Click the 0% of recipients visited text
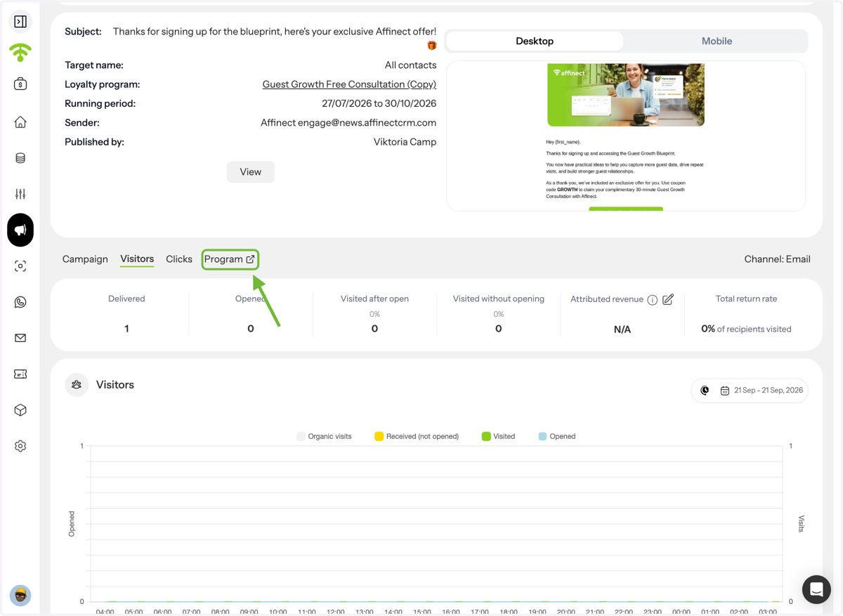Screen dimensions: 843x616 pyautogui.click(x=746, y=329)
